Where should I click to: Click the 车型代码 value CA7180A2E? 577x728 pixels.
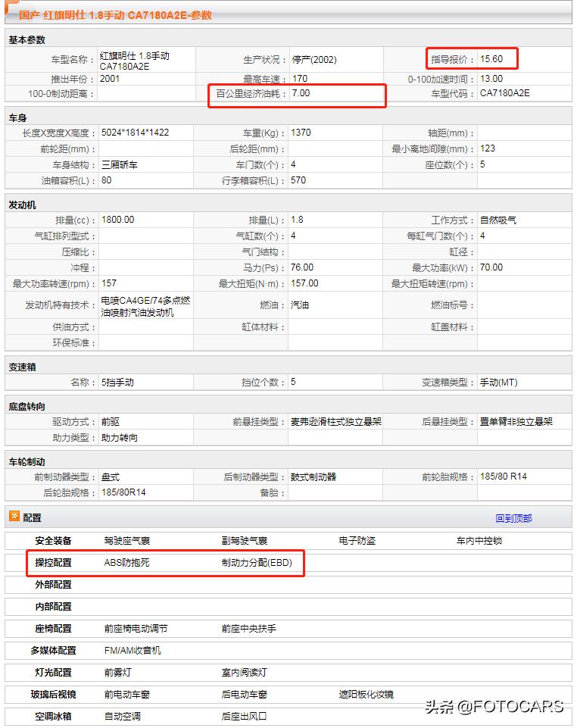pos(504,93)
